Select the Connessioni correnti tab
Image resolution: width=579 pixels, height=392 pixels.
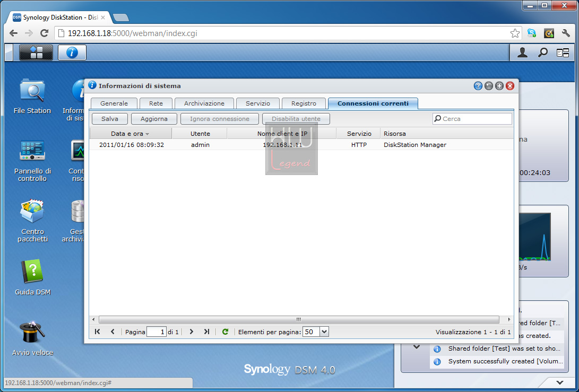373,103
